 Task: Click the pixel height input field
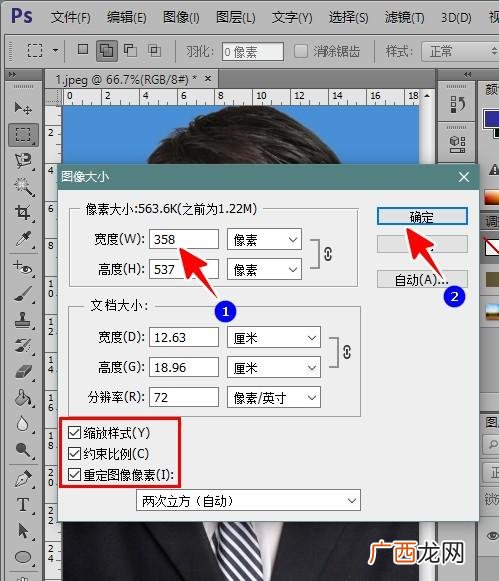tap(184, 269)
